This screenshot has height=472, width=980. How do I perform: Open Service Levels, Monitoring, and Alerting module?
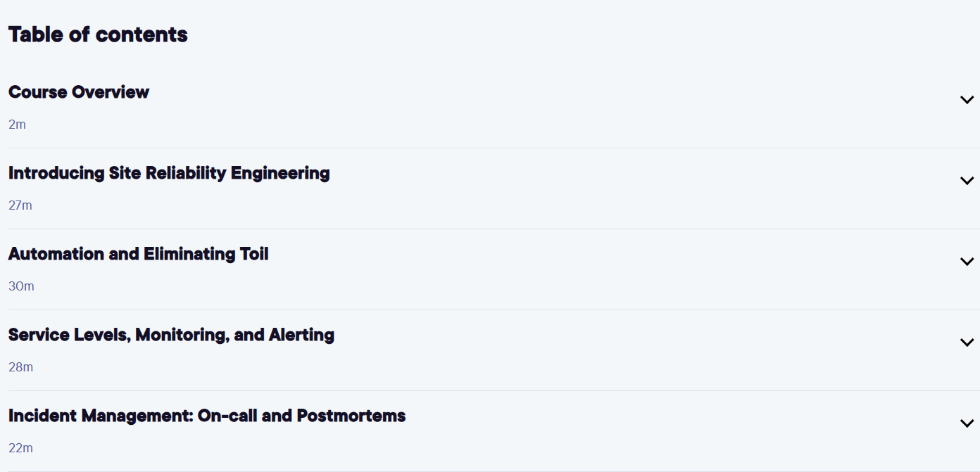point(171,335)
